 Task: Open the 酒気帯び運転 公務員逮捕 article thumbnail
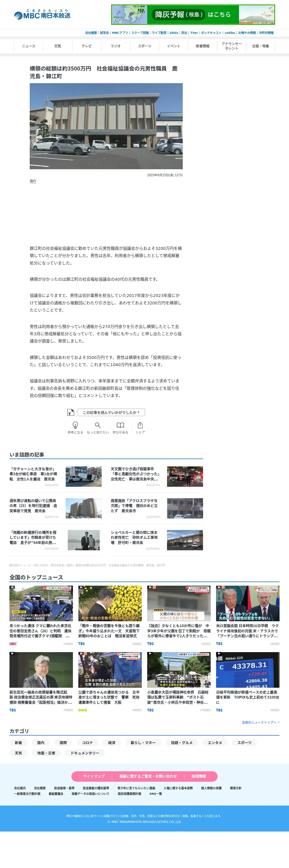click(84, 508)
